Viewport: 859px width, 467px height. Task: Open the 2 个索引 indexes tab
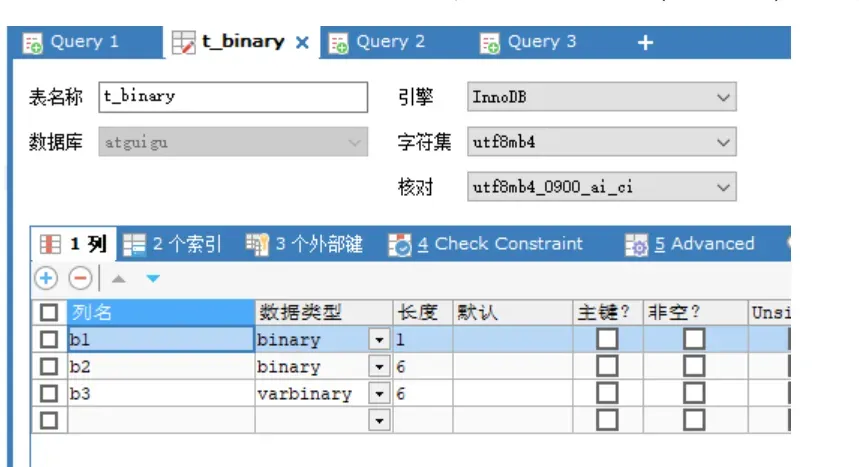point(174,244)
